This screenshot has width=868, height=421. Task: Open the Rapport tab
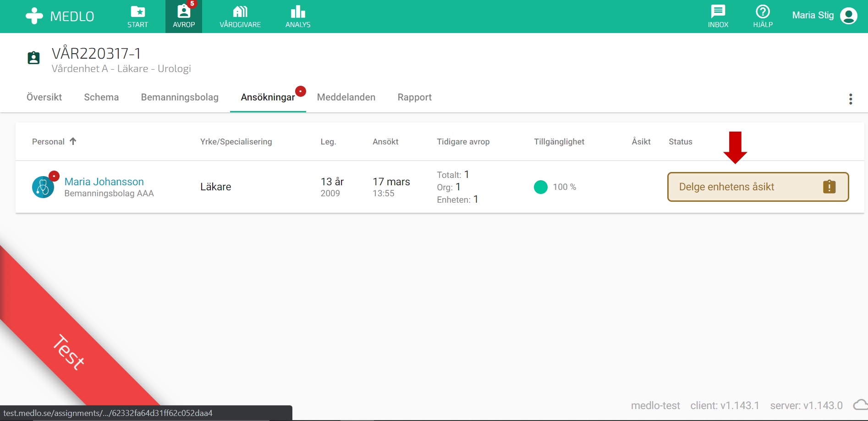point(415,97)
